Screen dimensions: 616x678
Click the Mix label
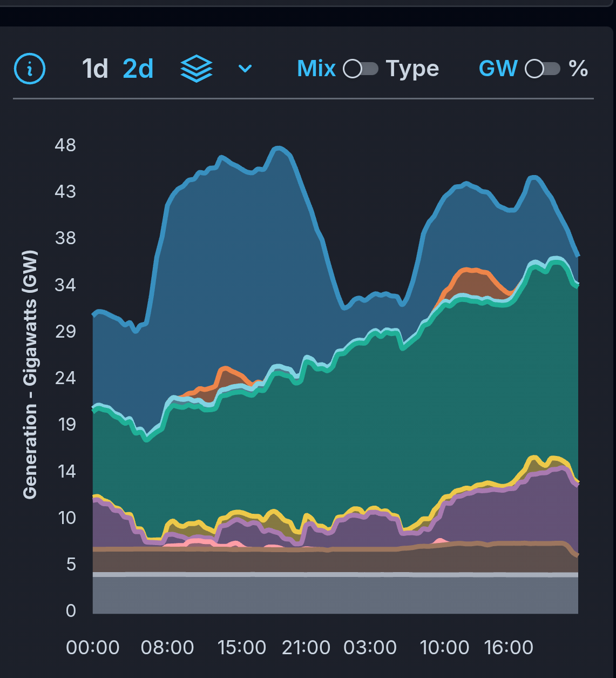[x=316, y=69]
